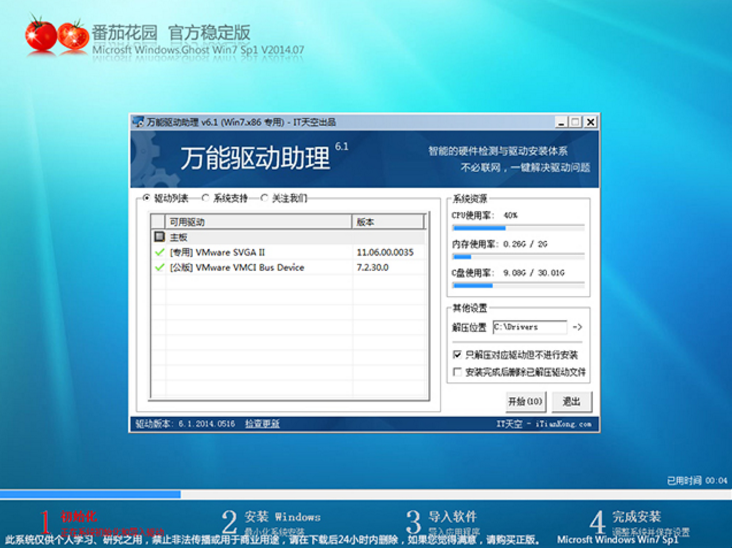
Task: Select the 驱动列表 radio button
Action: pos(146,198)
